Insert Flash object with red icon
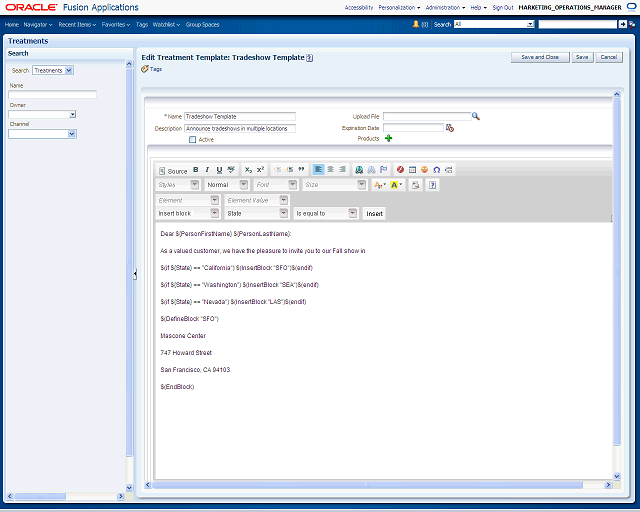Screen dimensions: 640x512 tap(400, 170)
